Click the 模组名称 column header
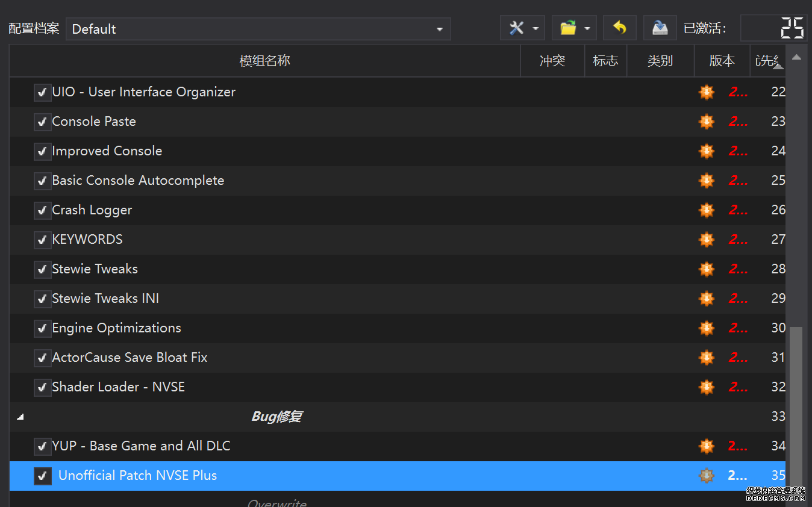This screenshot has height=507, width=812. point(264,61)
